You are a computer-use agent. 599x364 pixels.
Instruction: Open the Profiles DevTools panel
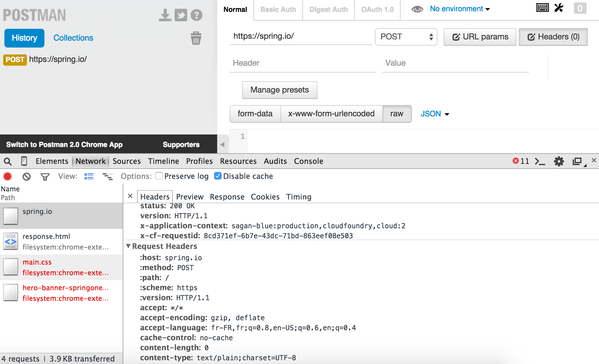click(199, 161)
